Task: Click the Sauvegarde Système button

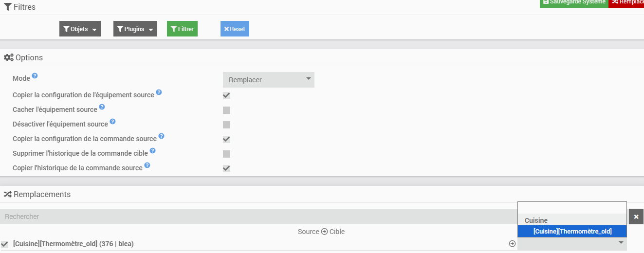Action: pyautogui.click(x=574, y=2)
